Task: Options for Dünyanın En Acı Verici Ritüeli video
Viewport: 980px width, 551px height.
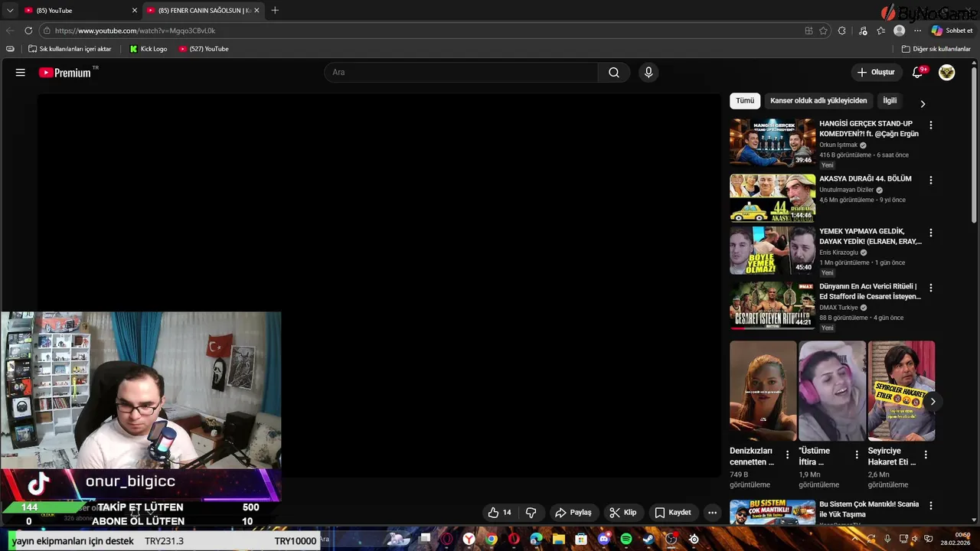Action: [x=931, y=288]
